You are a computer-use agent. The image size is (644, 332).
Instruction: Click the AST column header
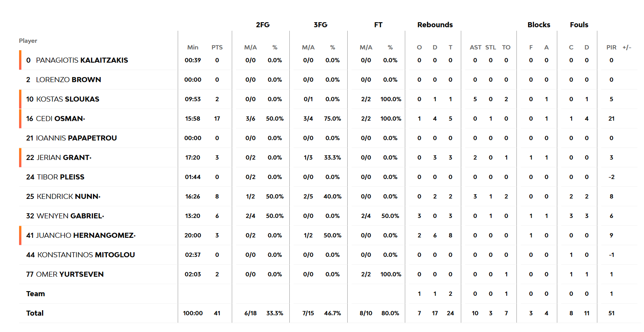pyautogui.click(x=475, y=47)
